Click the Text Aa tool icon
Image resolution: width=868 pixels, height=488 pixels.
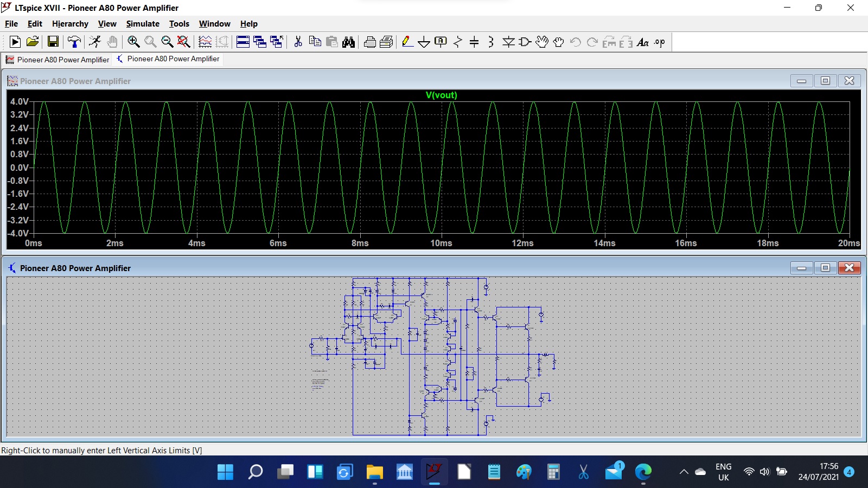643,42
